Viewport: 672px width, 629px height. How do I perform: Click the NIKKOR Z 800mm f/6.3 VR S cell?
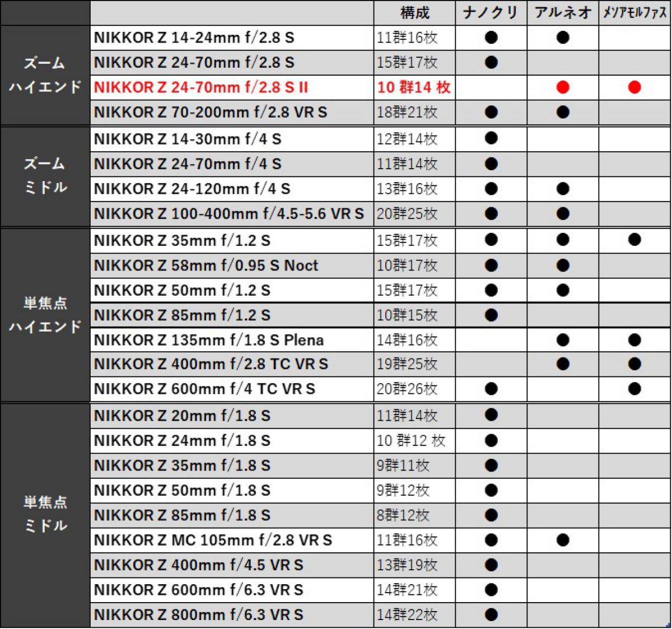pyautogui.click(x=232, y=614)
